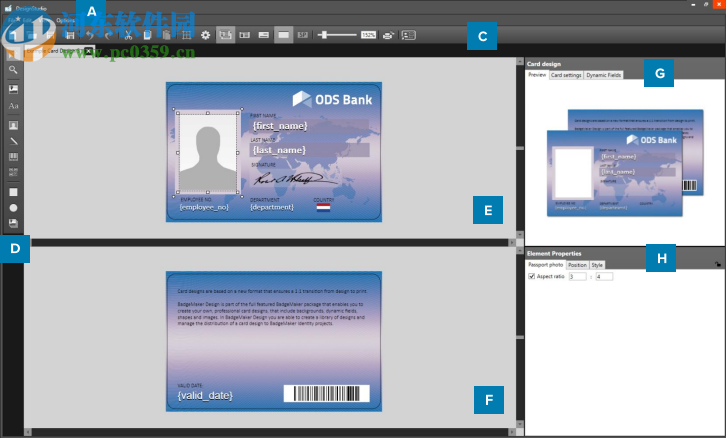The height and width of the screenshot is (438, 726).
Task: Click the lock icon in Element Properties
Action: [x=718, y=264]
